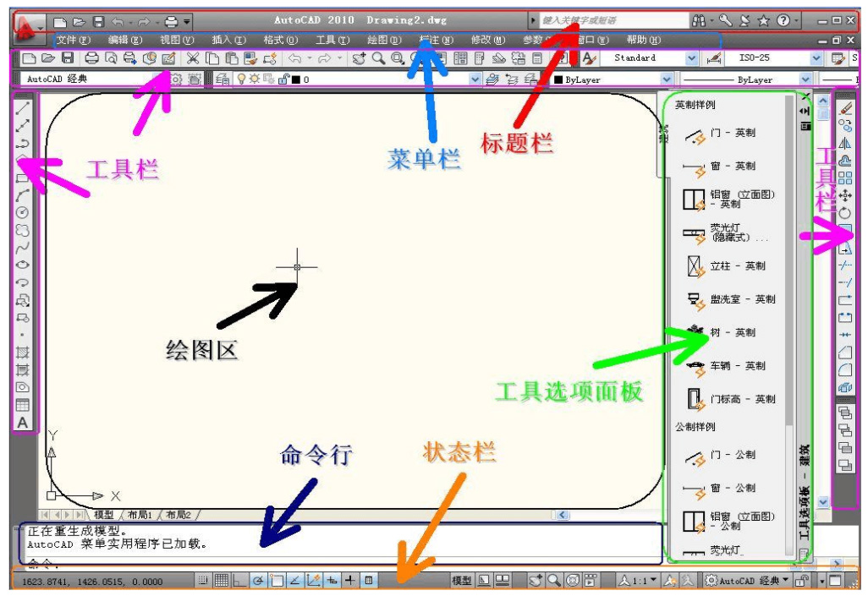Select the Copy objects tool in modify toolbar

845,126
